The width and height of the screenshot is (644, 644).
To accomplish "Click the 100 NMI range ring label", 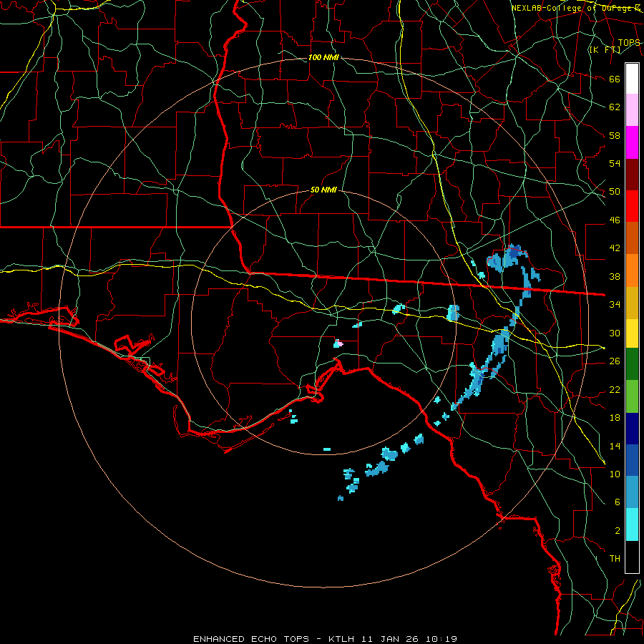I will (x=323, y=57).
